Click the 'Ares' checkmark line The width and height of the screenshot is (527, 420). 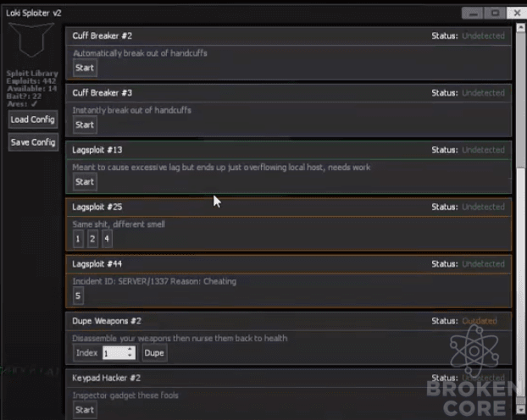point(22,104)
